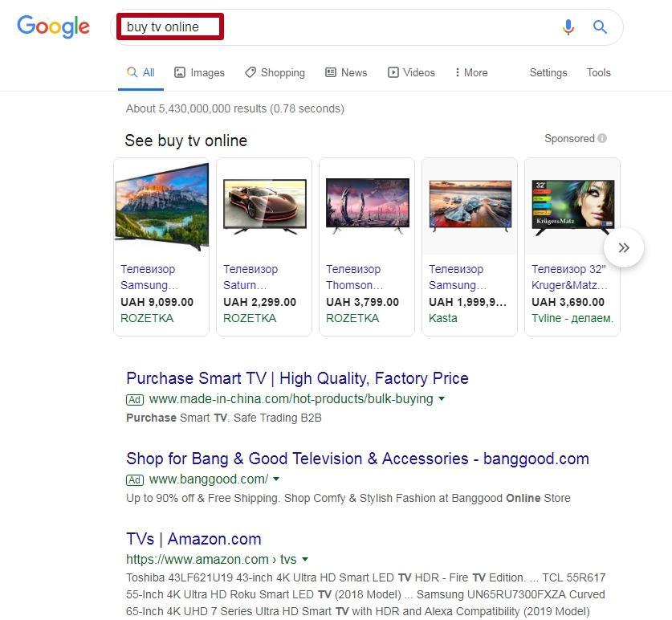Expand the More search options menu

471,72
